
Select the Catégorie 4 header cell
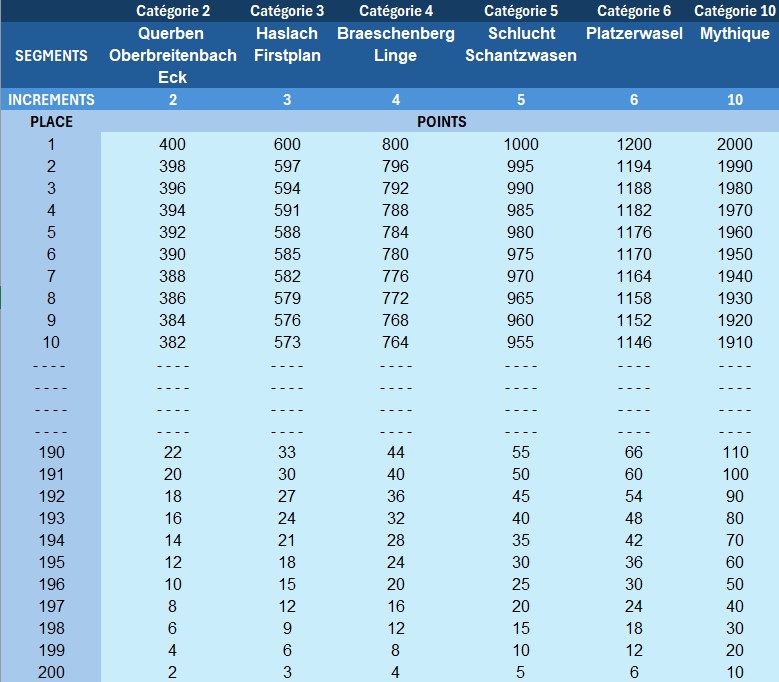[396, 11]
